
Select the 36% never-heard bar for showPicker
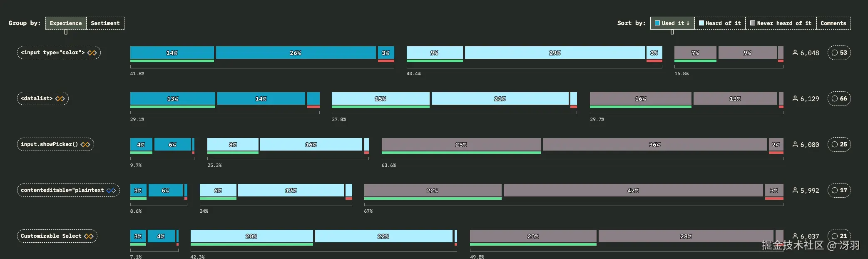655,144
